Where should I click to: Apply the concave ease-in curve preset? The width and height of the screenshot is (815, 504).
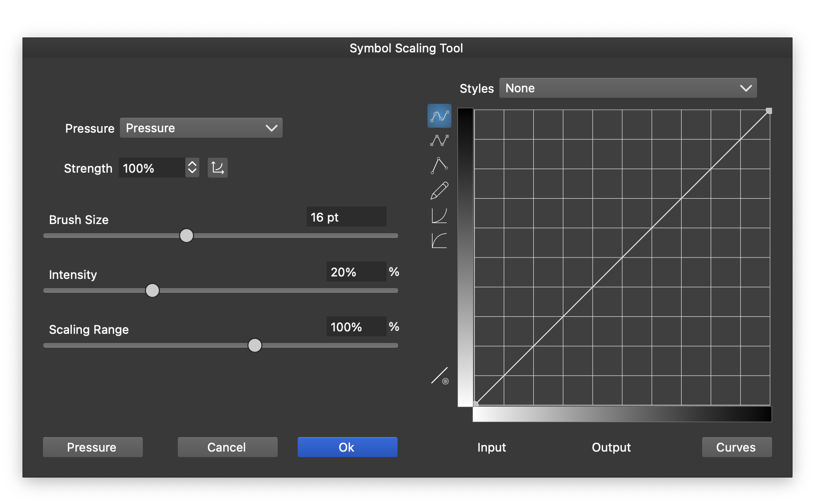pos(439,216)
